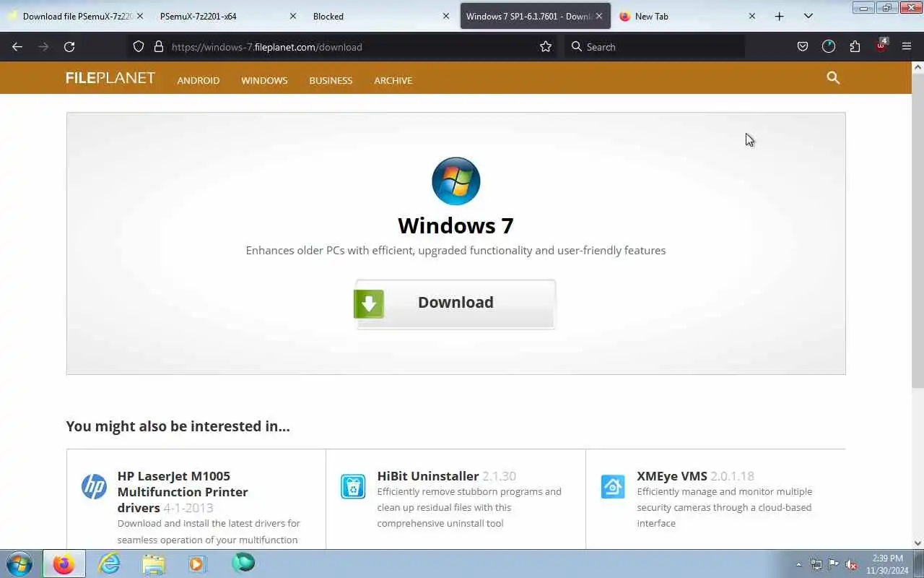The image size is (924, 578).
Task: Open Windows Media Player from taskbar
Action: [197, 564]
